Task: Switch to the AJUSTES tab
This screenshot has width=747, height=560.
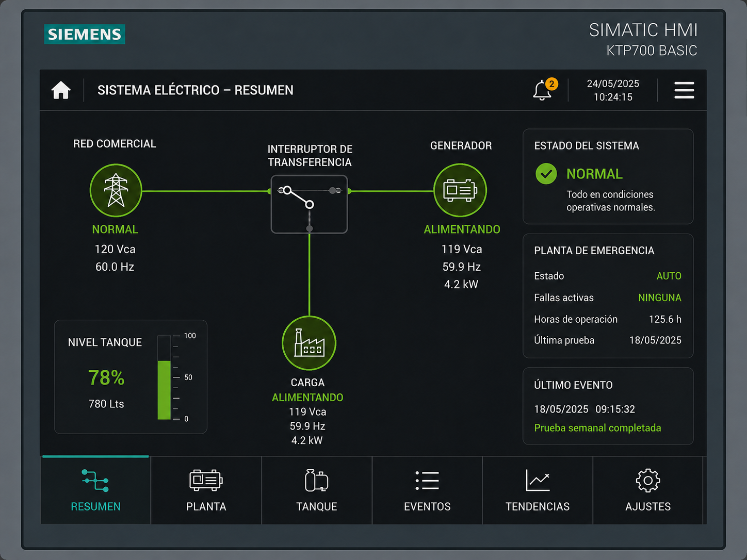Action: point(648,490)
